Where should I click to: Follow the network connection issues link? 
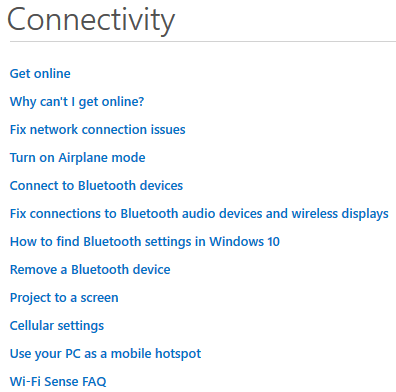point(98,130)
